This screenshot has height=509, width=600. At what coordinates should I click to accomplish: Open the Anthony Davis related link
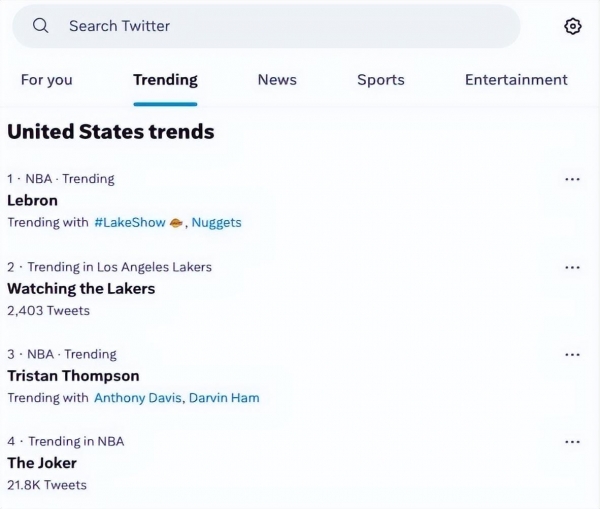point(138,398)
